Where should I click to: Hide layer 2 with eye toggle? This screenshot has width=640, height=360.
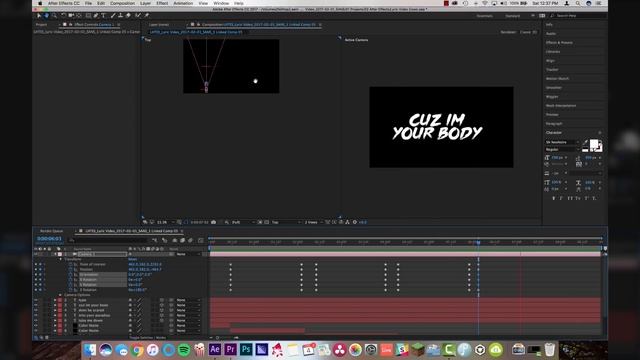(36, 300)
